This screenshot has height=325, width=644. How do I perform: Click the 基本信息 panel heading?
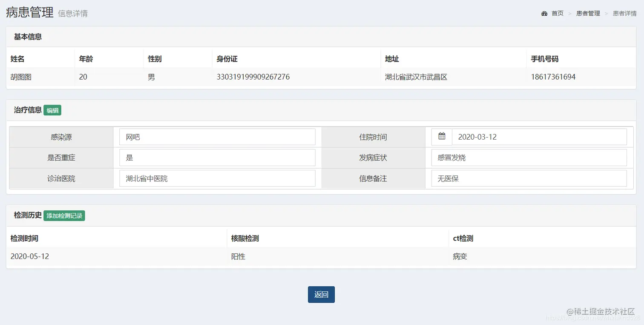tap(28, 37)
